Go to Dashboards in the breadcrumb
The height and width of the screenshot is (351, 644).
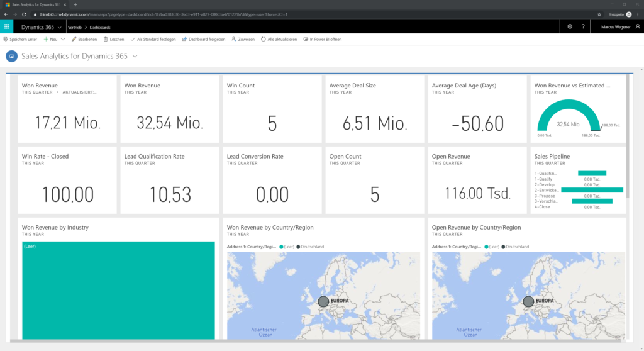100,28
